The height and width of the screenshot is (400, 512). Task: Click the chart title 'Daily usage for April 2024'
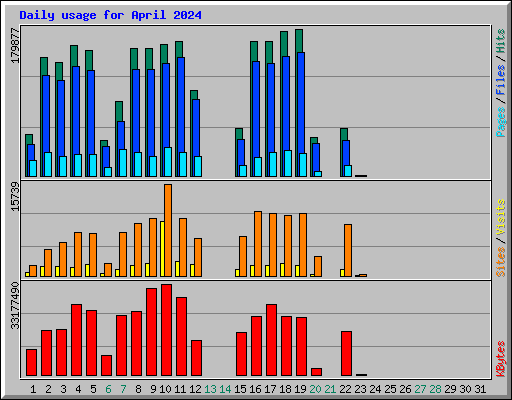click(110, 15)
